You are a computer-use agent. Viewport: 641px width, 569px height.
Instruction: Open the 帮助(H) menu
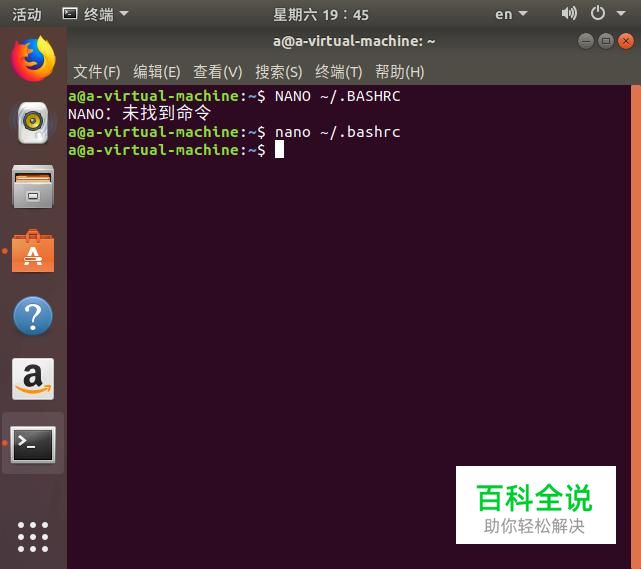[399, 72]
